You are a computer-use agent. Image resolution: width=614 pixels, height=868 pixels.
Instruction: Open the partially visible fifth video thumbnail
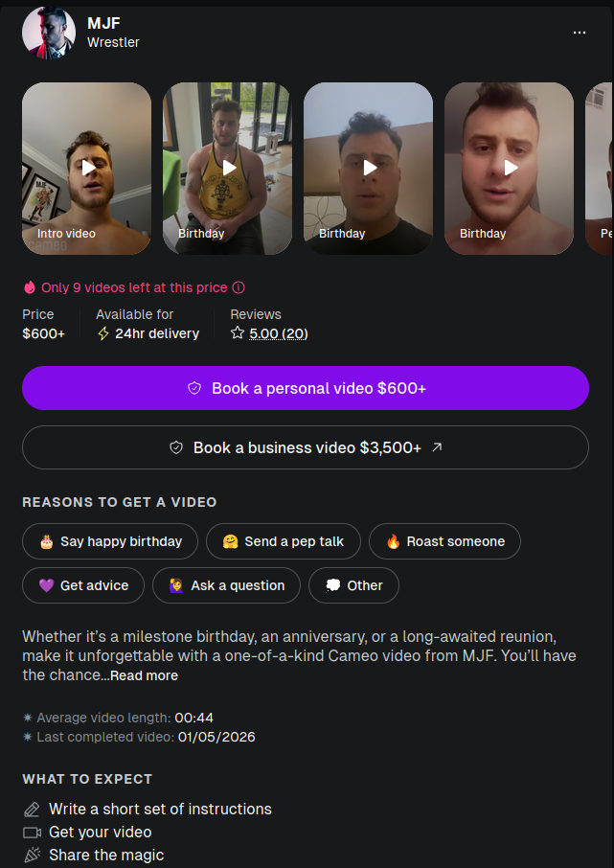(x=600, y=169)
